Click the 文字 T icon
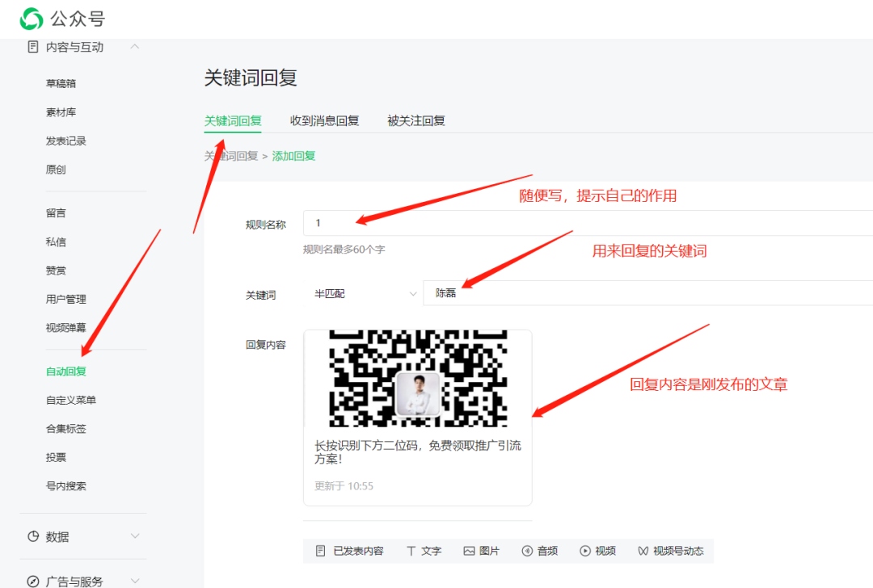Viewport: 873px width, 588px height. (411, 551)
